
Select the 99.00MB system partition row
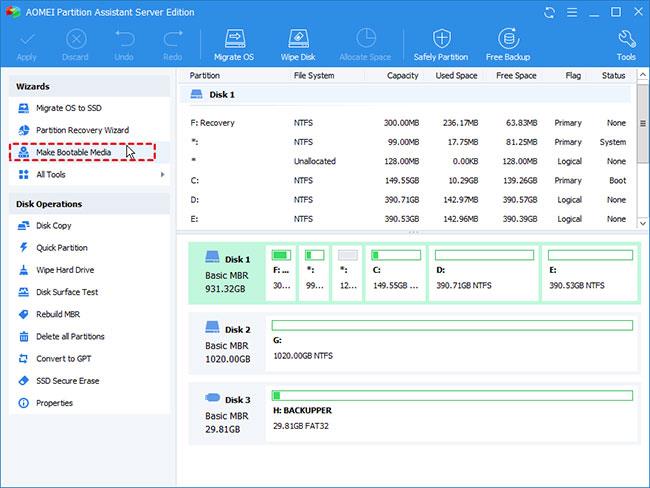(x=407, y=142)
